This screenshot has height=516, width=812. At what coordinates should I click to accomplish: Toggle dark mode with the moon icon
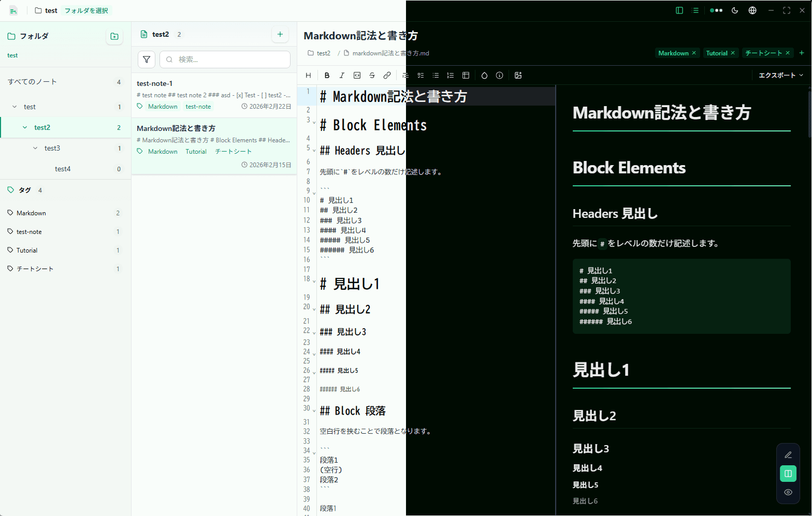pyautogui.click(x=735, y=10)
